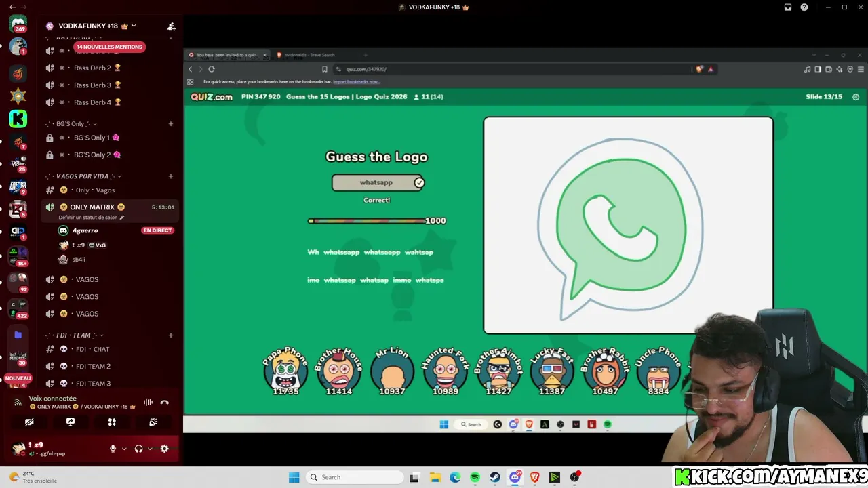The height and width of the screenshot is (488, 868).
Task: Reload the quiz.com page in browser
Action: point(212,69)
